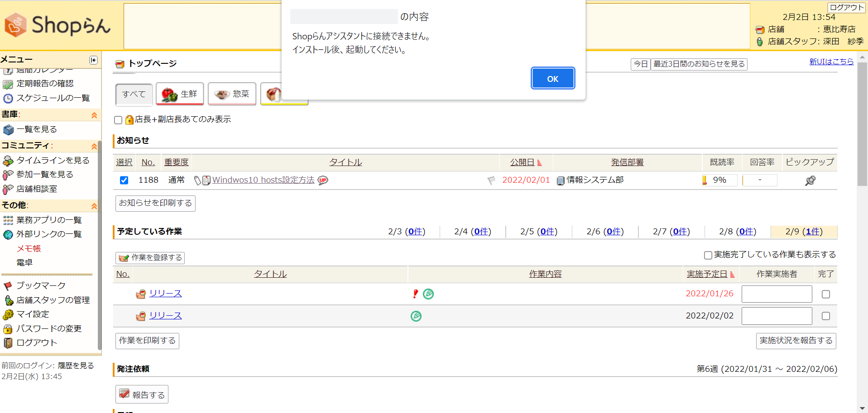Collapse the menu sidebar using the arrow icon
This screenshot has width=868, height=413.
click(x=93, y=60)
